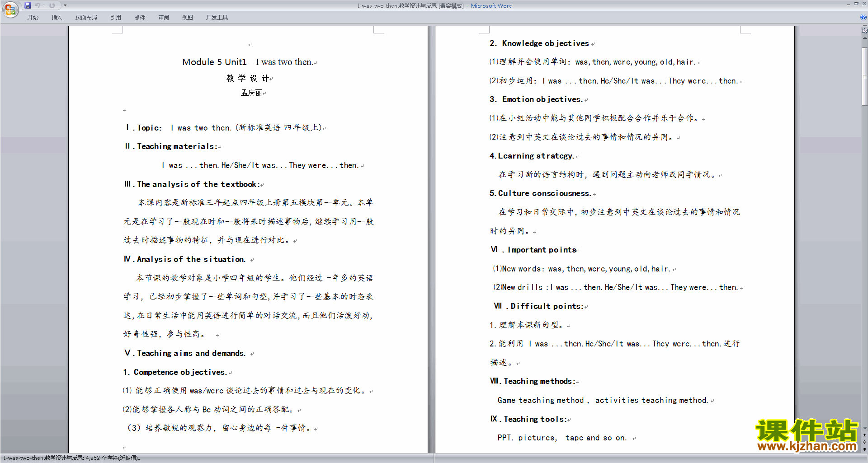Click the line '(1)理解并会使用单词: was, then, were'

point(593,62)
